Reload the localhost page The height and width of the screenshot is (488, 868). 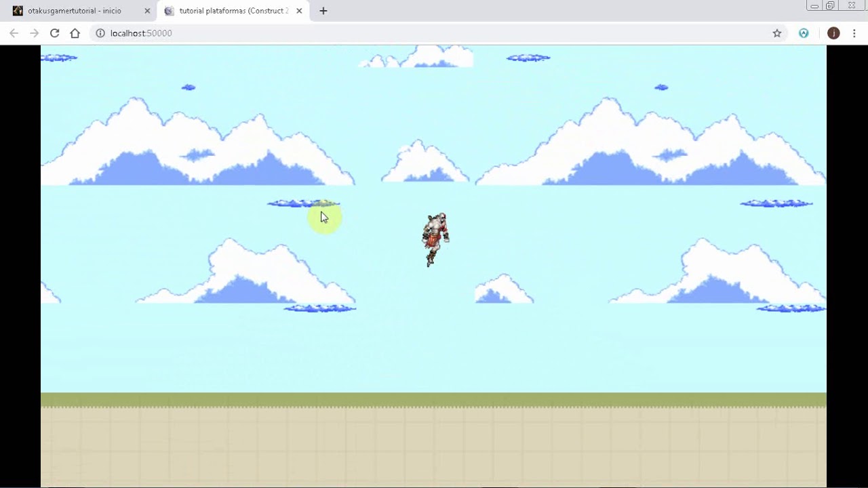[55, 33]
